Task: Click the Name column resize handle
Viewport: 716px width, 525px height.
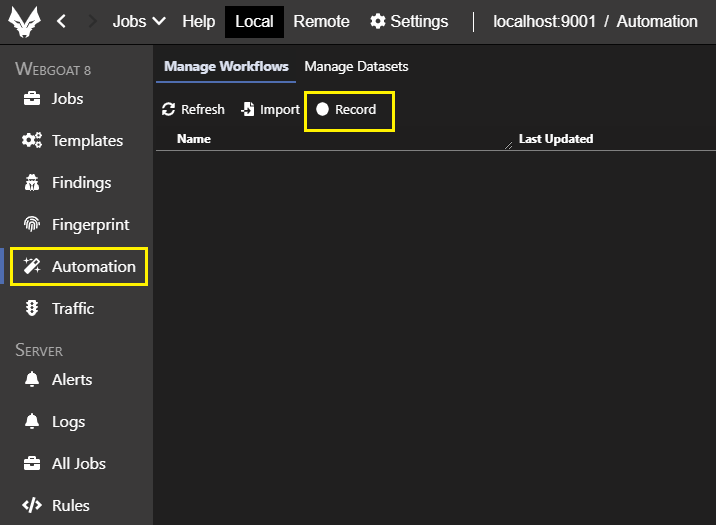Action: tap(508, 146)
